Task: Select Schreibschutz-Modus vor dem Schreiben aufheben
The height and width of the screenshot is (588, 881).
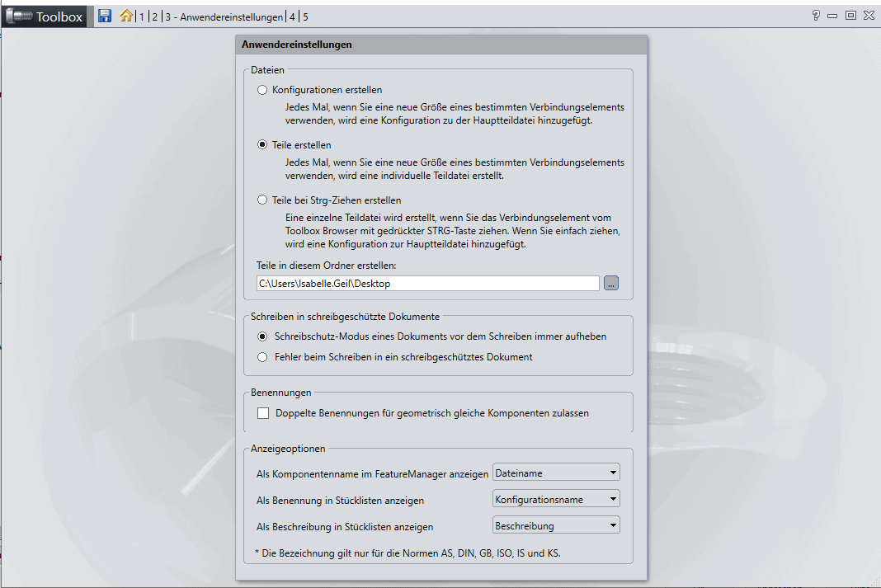Action: coord(262,336)
